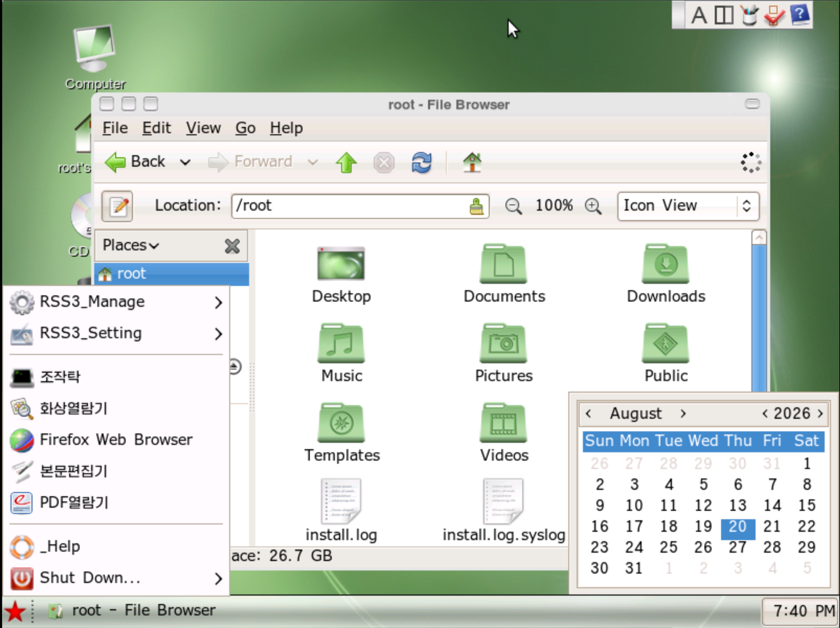840x628 pixels.
Task: Go to the home folder icon
Action: point(472,163)
